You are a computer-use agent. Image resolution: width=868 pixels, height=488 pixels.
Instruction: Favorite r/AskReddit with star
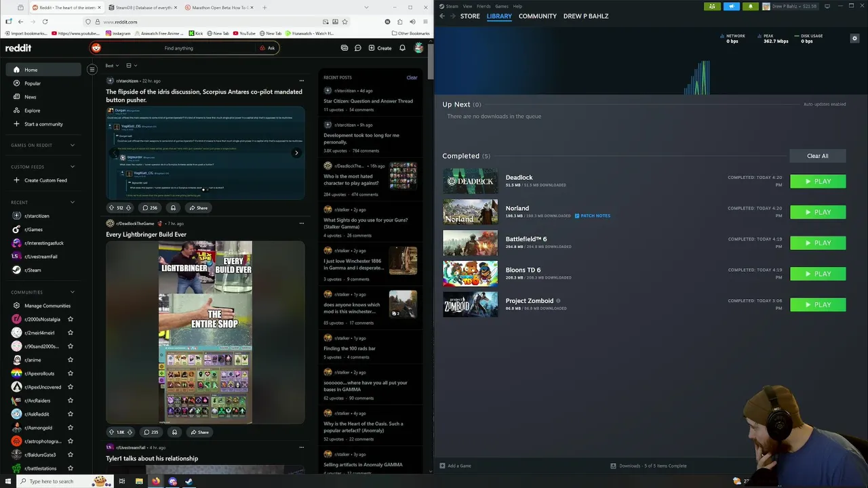point(70,414)
